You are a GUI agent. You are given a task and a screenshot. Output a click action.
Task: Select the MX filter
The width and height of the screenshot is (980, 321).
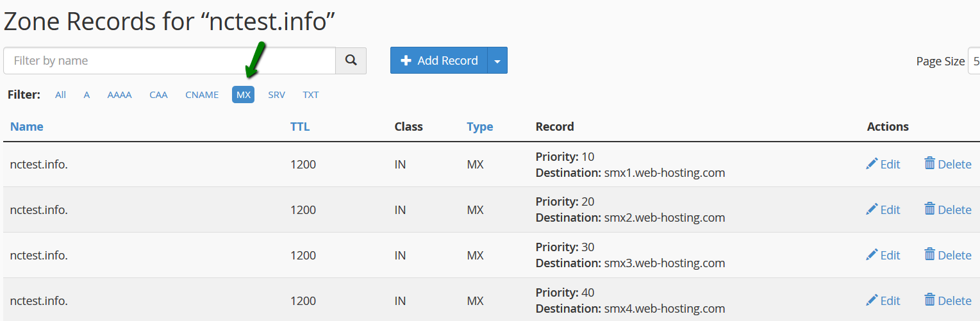tap(244, 95)
